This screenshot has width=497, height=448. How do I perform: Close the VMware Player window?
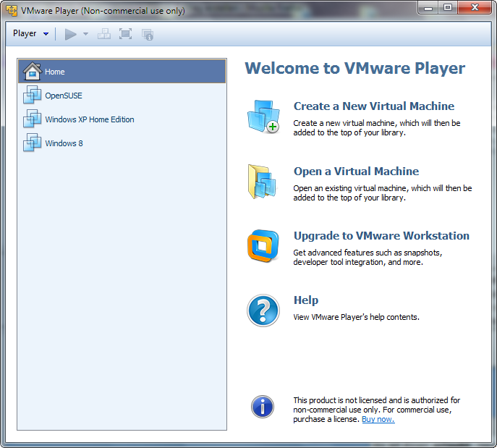point(475,8)
